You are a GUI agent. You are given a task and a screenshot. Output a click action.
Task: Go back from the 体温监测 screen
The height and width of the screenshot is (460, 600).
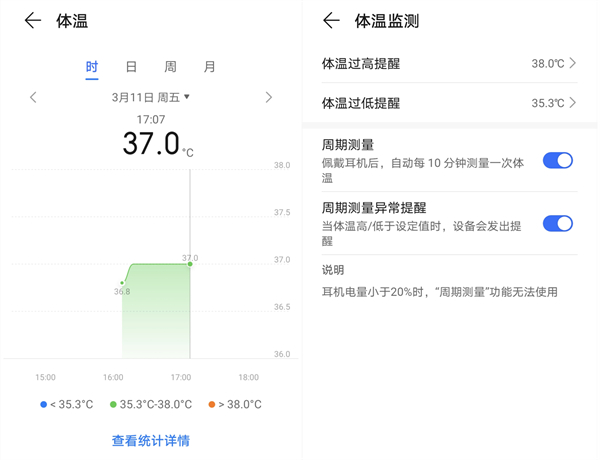pos(333,21)
